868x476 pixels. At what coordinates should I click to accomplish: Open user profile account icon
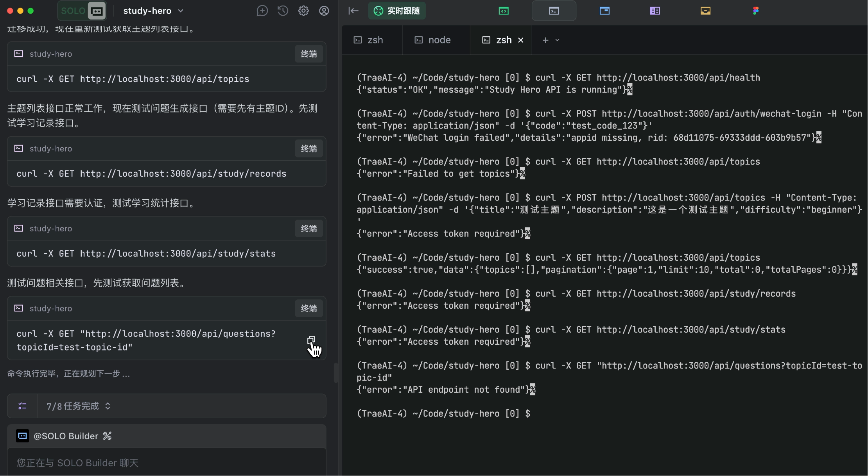coord(324,11)
